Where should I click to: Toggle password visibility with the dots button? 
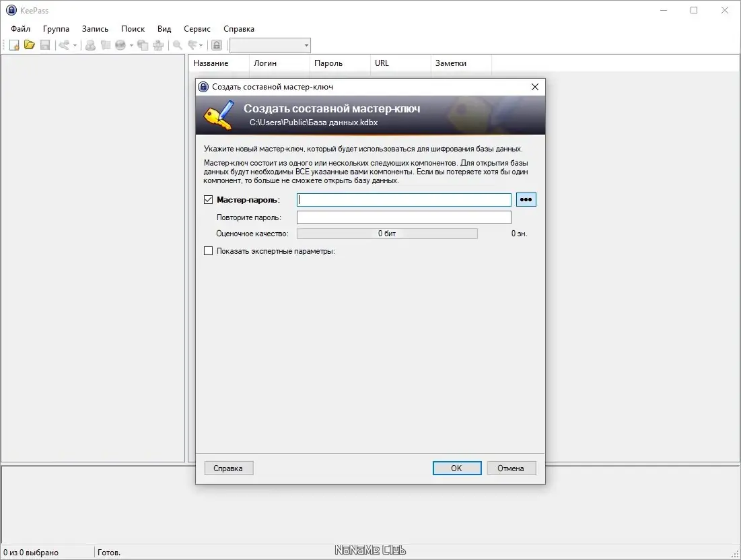click(x=526, y=199)
